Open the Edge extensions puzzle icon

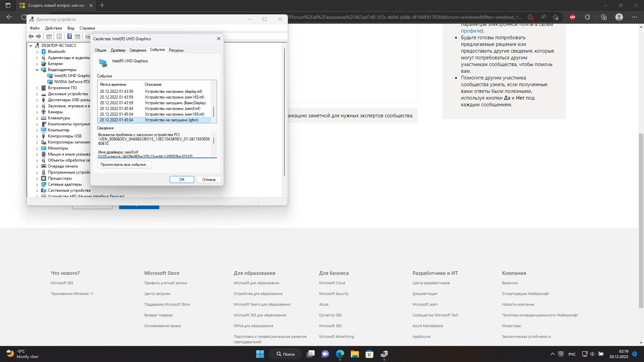pyautogui.click(x=587, y=17)
